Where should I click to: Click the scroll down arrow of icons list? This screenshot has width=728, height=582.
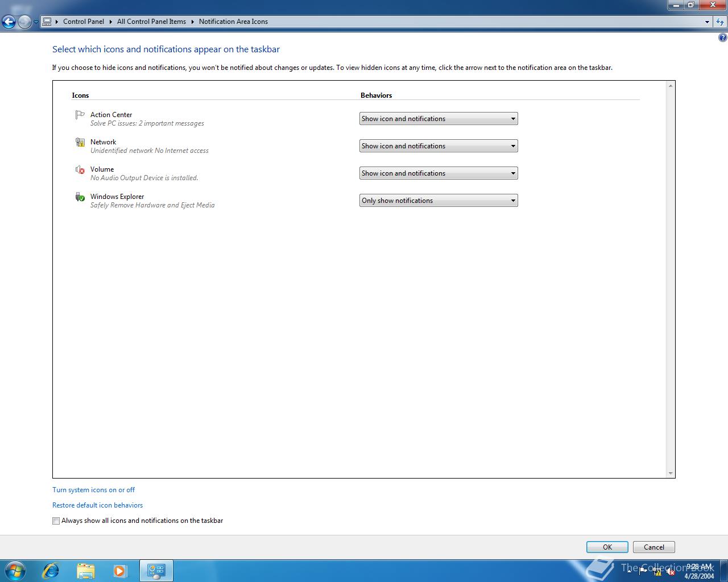[x=671, y=473]
